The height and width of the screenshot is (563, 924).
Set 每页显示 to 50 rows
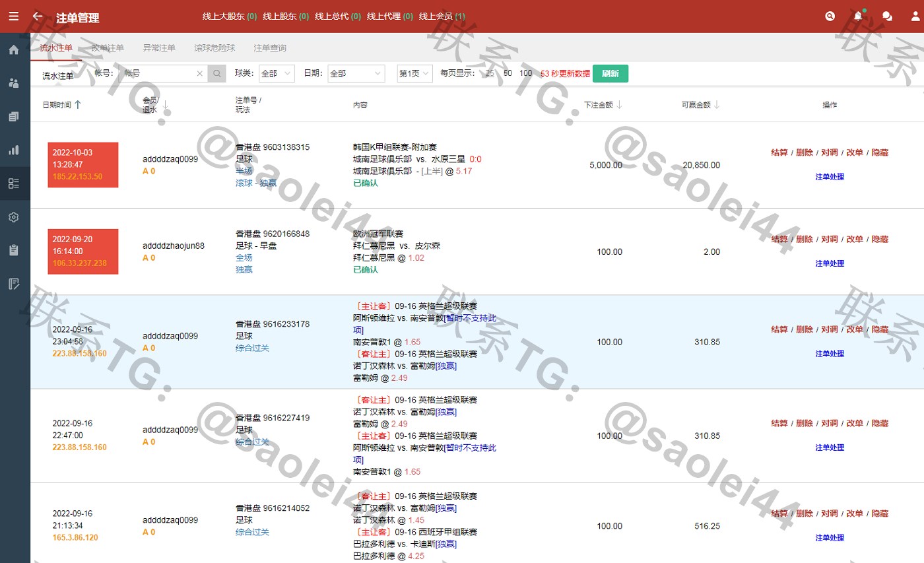[508, 73]
